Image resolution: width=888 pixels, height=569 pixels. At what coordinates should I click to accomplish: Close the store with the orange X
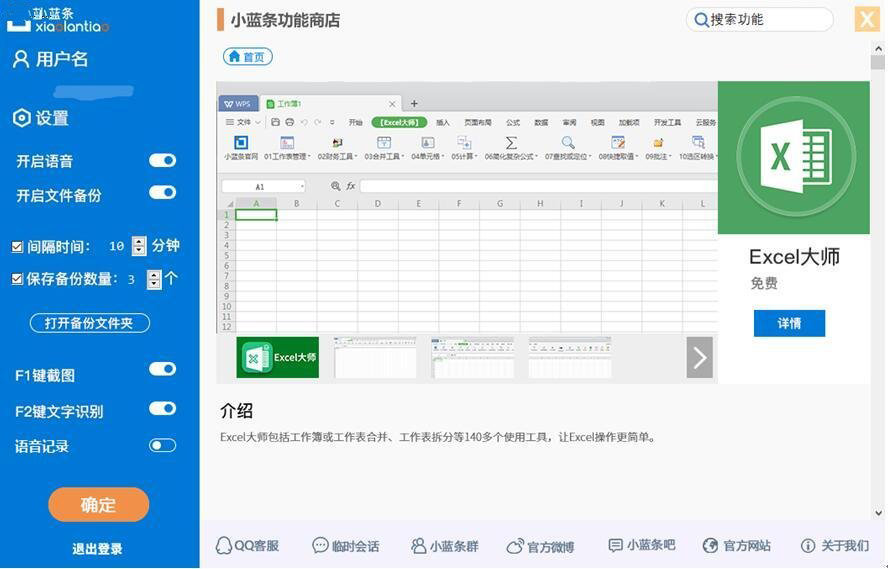[867, 19]
